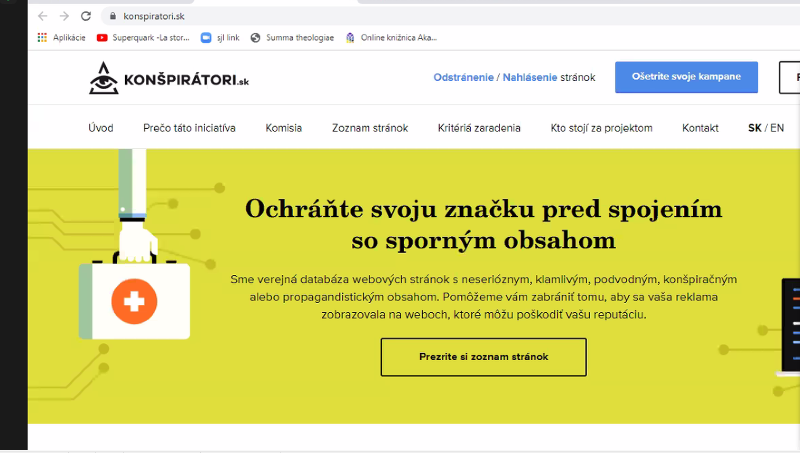
Task: Click the headline Ochráňte svoju značku
Action: click(483, 224)
